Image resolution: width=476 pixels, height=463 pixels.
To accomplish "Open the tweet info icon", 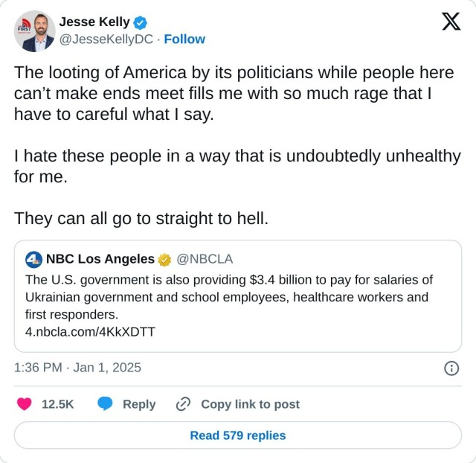I will click(x=451, y=368).
